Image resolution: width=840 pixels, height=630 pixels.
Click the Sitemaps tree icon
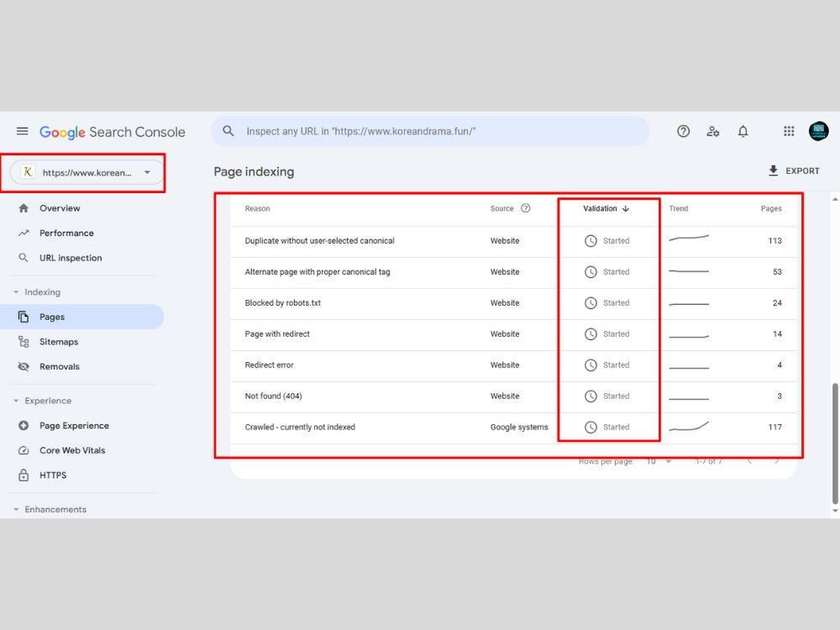(23, 342)
